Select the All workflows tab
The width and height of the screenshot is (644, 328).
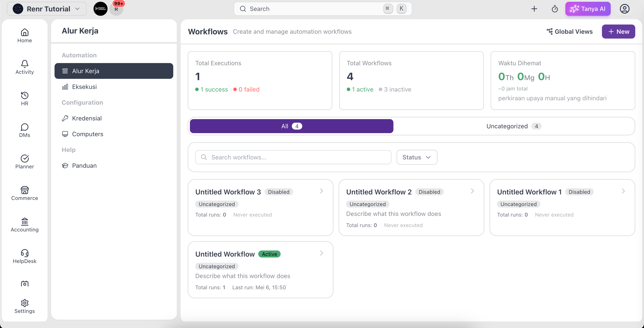click(291, 126)
